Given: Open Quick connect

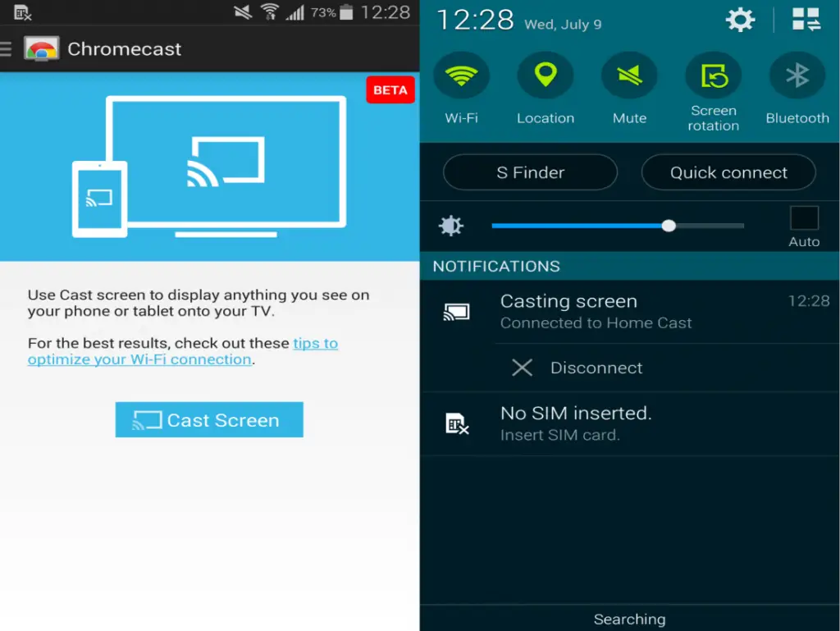Looking at the screenshot, I should [x=728, y=172].
